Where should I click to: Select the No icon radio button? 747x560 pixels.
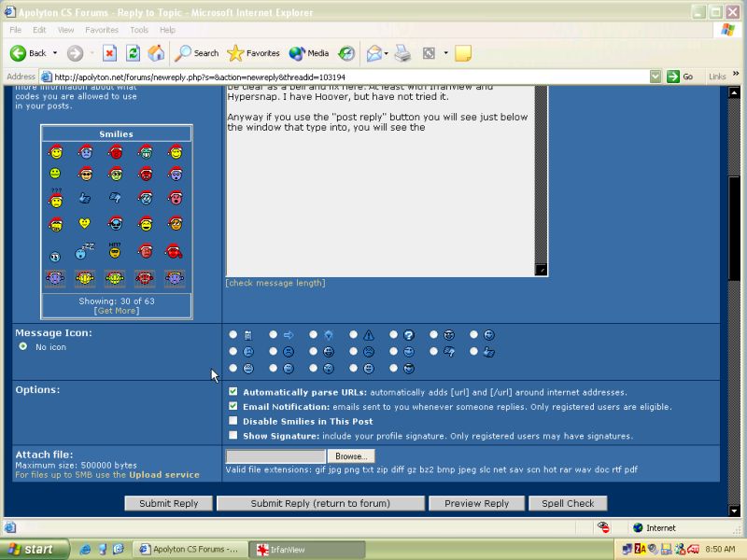pos(23,346)
